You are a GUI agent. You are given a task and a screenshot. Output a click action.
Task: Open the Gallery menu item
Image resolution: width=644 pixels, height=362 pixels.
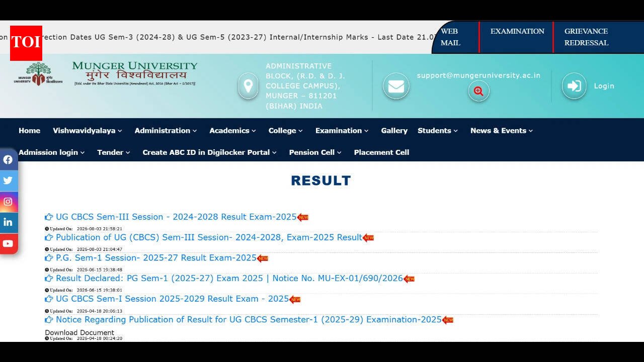394,130
